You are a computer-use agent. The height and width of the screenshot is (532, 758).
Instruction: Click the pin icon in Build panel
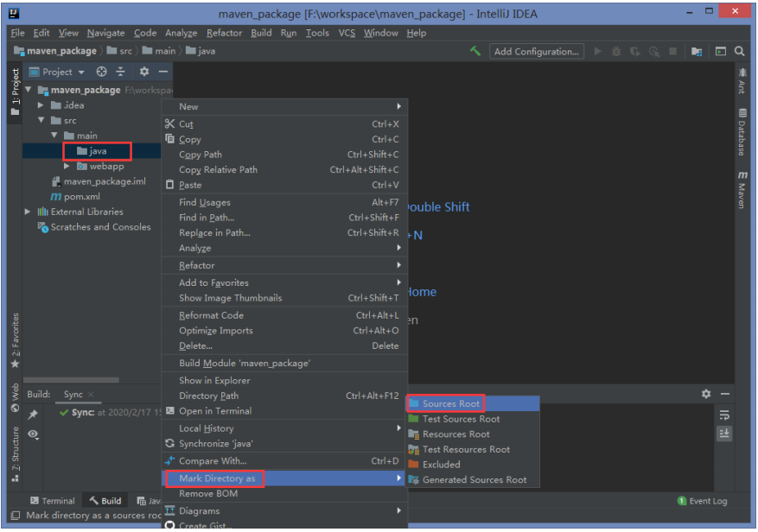[33, 415]
